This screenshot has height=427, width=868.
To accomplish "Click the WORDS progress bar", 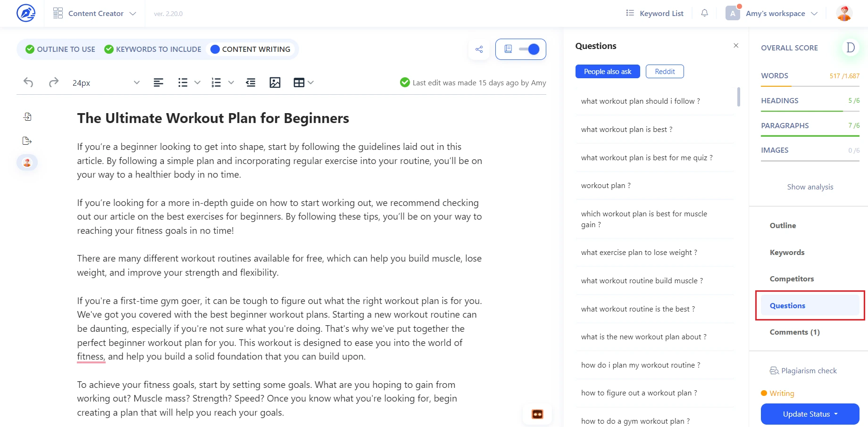I will 810,87.
